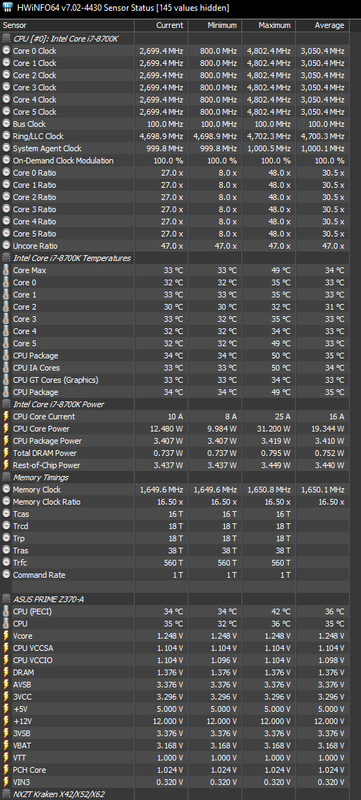Image resolution: width=361 pixels, height=800 pixels.
Task: Click the 12.480 W current core power
Action: (x=166, y=429)
